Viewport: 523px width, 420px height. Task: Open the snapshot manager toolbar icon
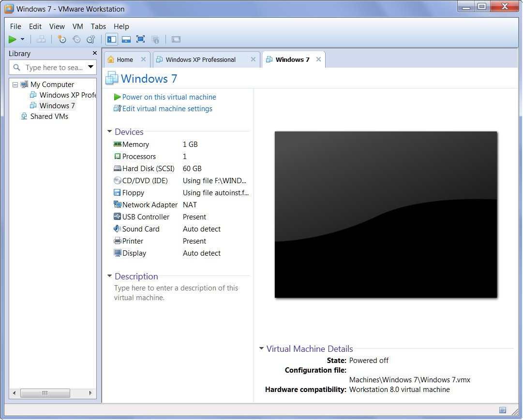pos(91,39)
